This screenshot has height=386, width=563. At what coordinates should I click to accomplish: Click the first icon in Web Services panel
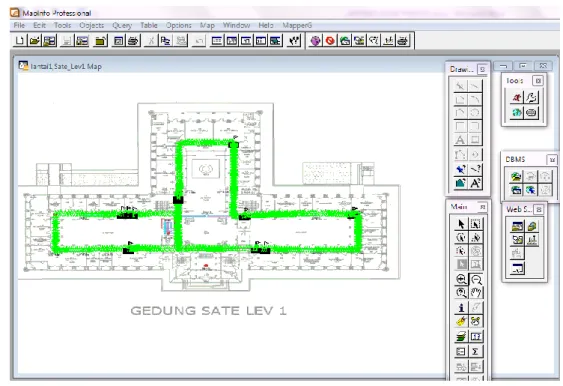517,227
